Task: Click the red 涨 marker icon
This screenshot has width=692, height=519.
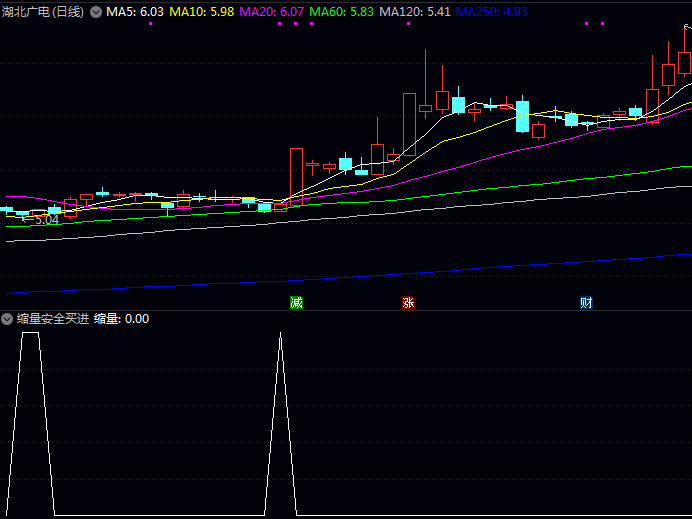Action: (408, 302)
